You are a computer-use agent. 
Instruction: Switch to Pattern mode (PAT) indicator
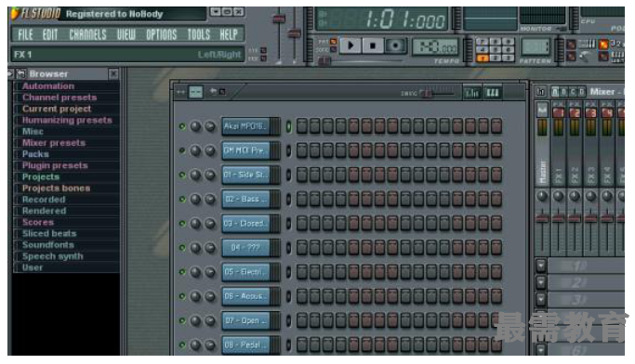333,42
